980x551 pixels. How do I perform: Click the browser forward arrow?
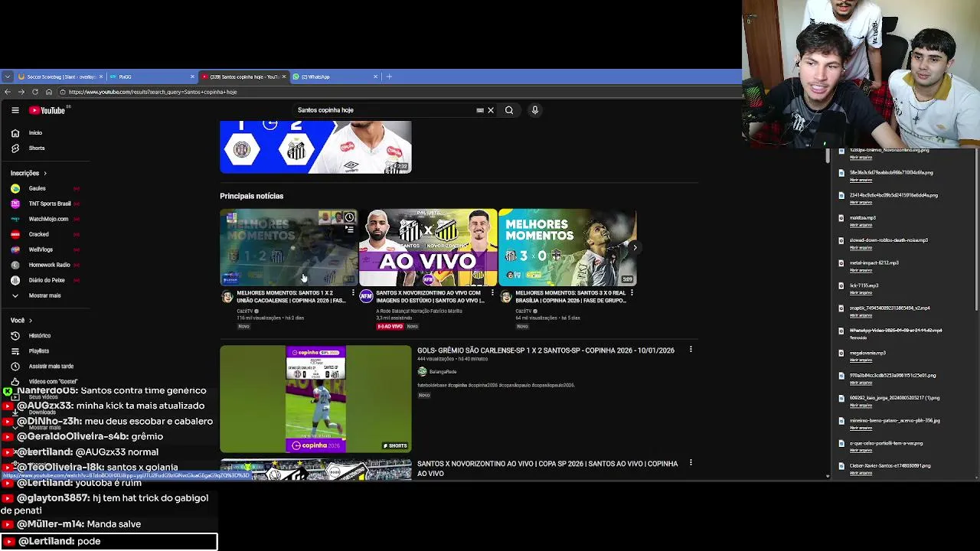[x=21, y=92]
